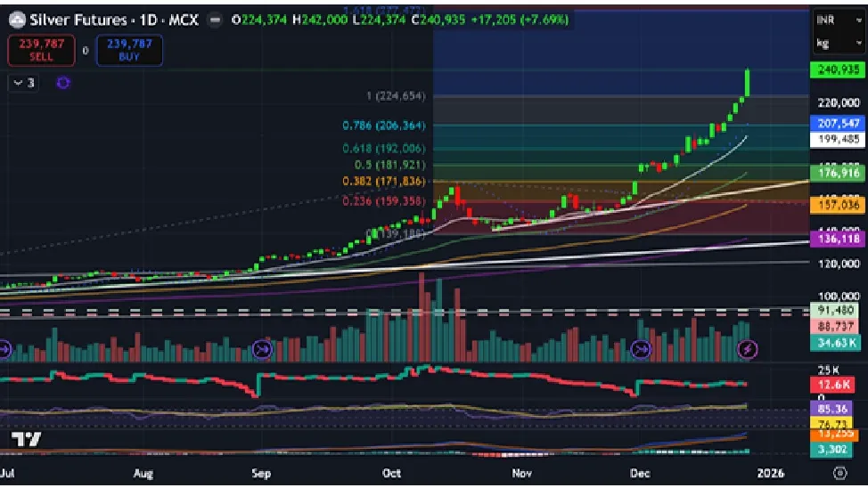Click the 120,000 price axis label

[839, 264]
